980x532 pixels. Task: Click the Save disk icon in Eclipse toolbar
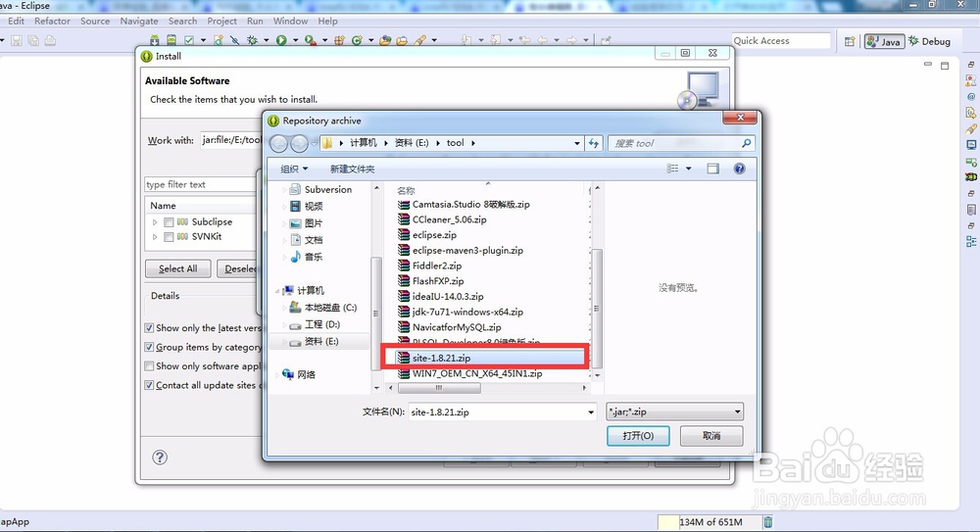pyautogui.click(x=17, y=40)
